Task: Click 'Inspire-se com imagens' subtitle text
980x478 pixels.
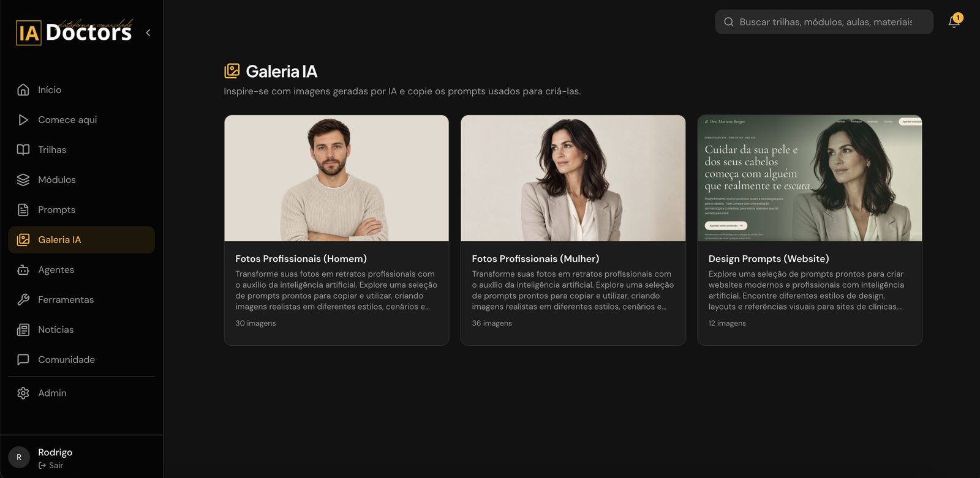Action: (402, 91)
